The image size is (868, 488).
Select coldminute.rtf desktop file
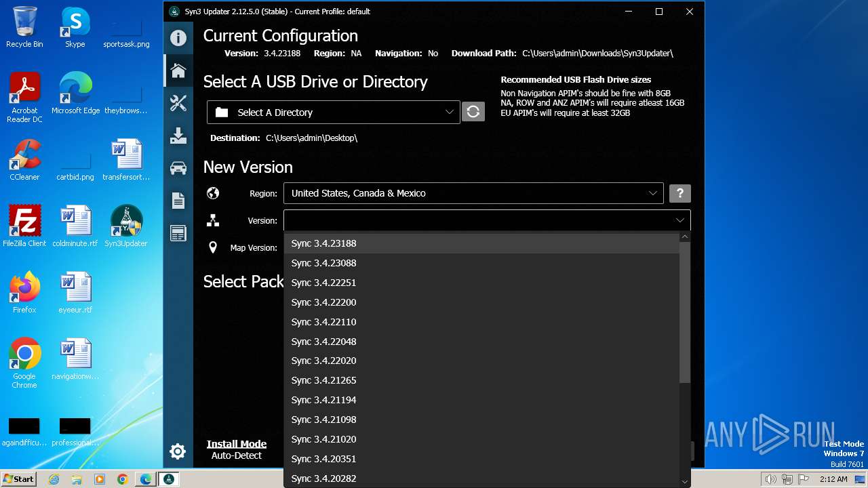click(75, 226)
